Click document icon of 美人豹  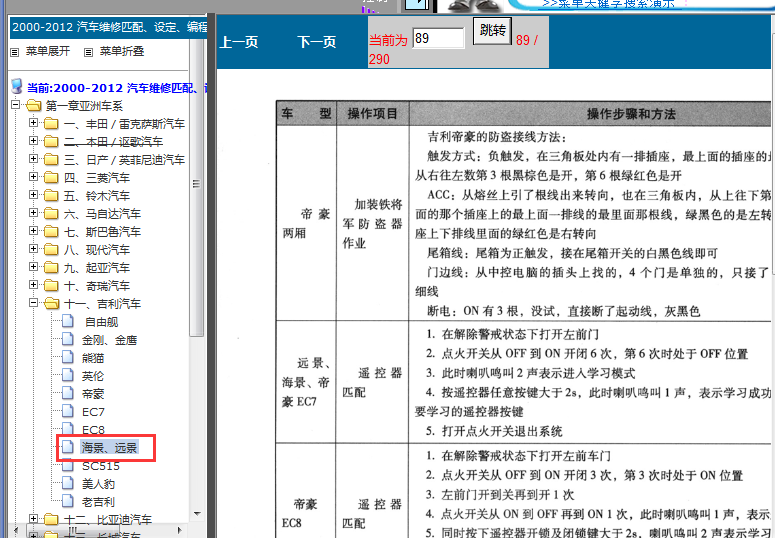pos(68,483)
